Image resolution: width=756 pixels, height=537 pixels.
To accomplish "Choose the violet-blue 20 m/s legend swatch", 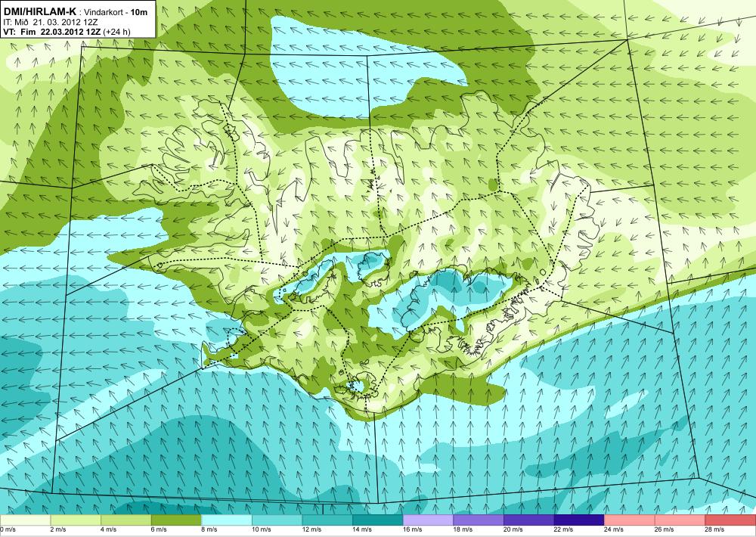I will [529, 520].
